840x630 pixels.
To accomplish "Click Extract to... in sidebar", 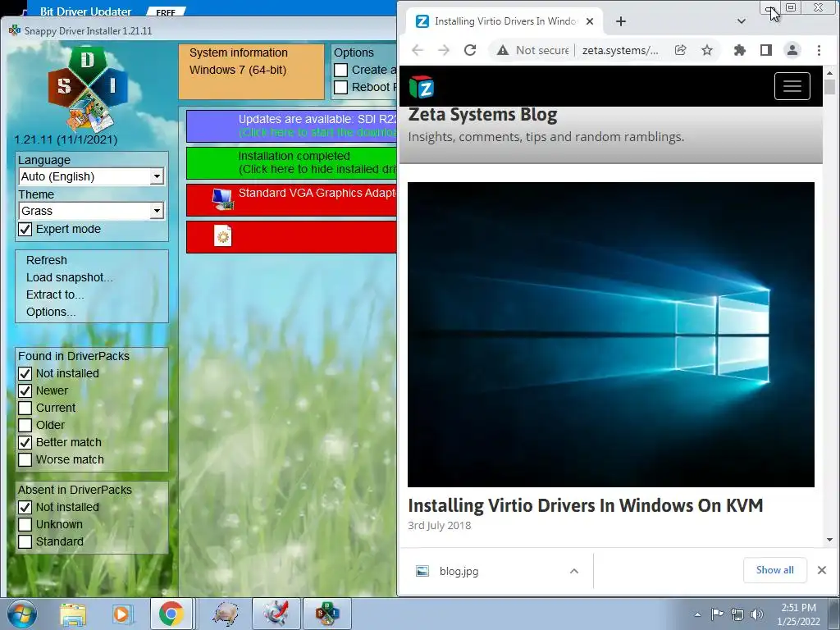I will click(55, 294).
